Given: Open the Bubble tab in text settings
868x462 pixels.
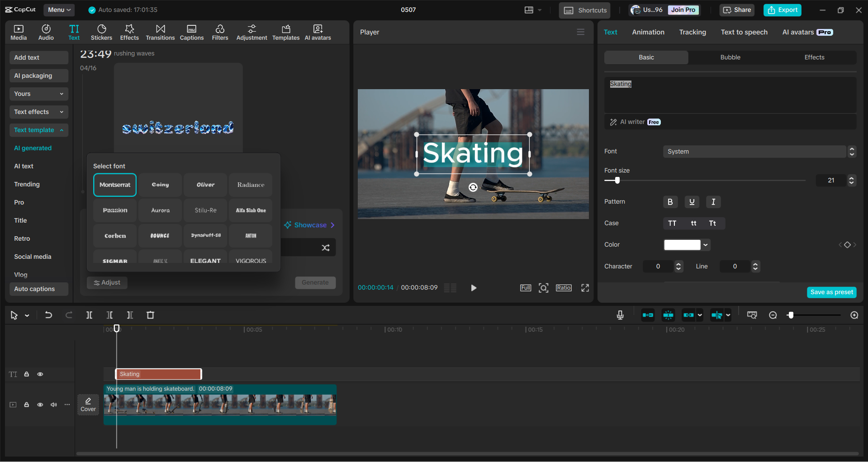Looking at the screenshot, I should click(730, 57).
